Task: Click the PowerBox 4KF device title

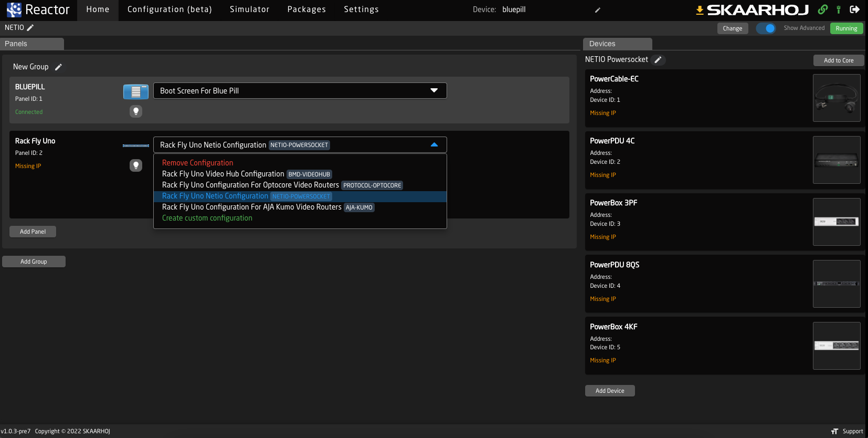Action: (x=613, y=327)
